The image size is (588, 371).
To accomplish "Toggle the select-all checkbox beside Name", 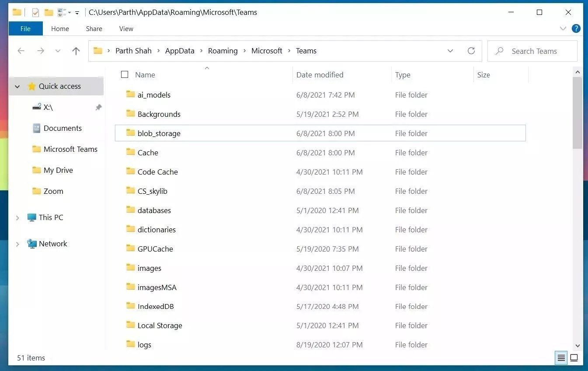I will [125, 75].
